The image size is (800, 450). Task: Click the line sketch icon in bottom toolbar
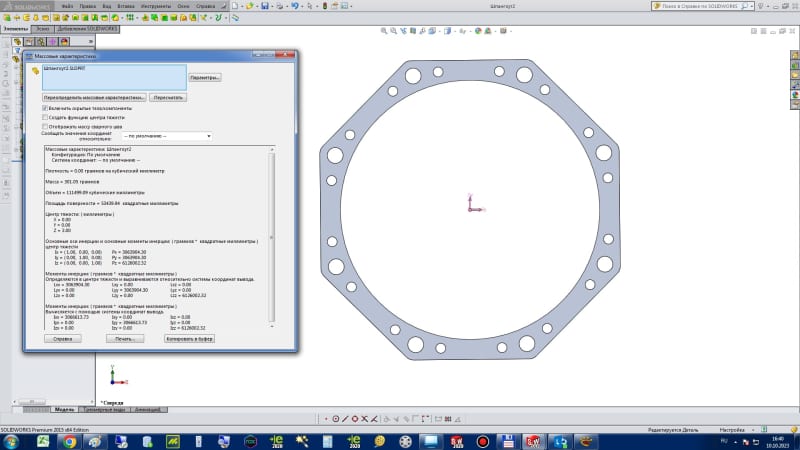pyautogui.click(x=345, y=419)
